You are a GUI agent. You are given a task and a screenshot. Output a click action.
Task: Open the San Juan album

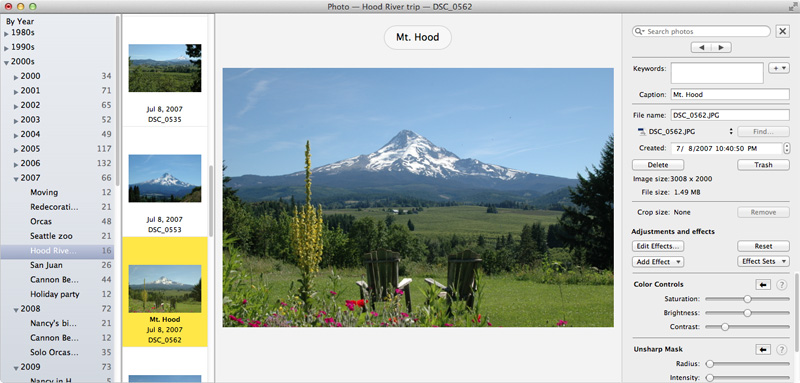coord(46,265)
